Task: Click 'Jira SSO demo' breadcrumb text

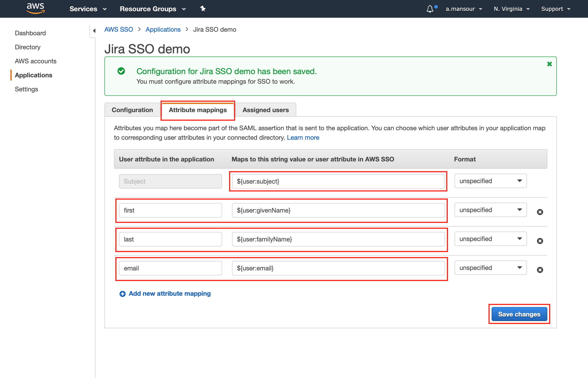Action: point(215,29)
